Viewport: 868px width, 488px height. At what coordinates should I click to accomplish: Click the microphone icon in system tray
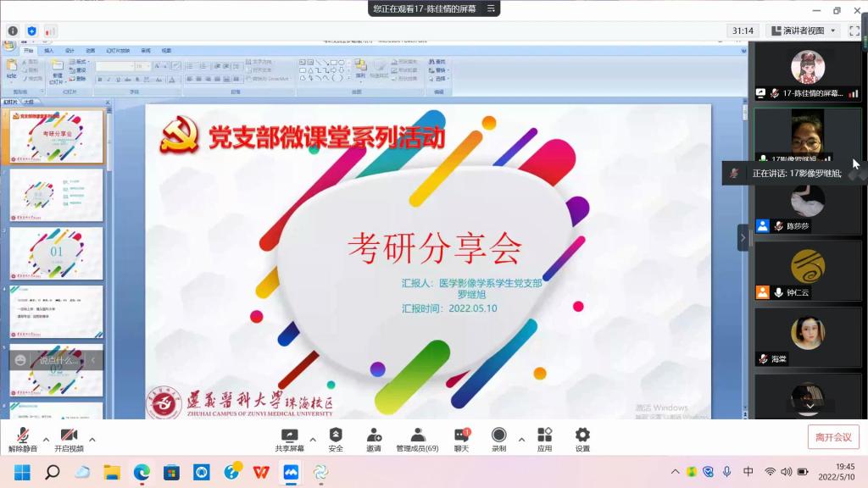(726, 471)
